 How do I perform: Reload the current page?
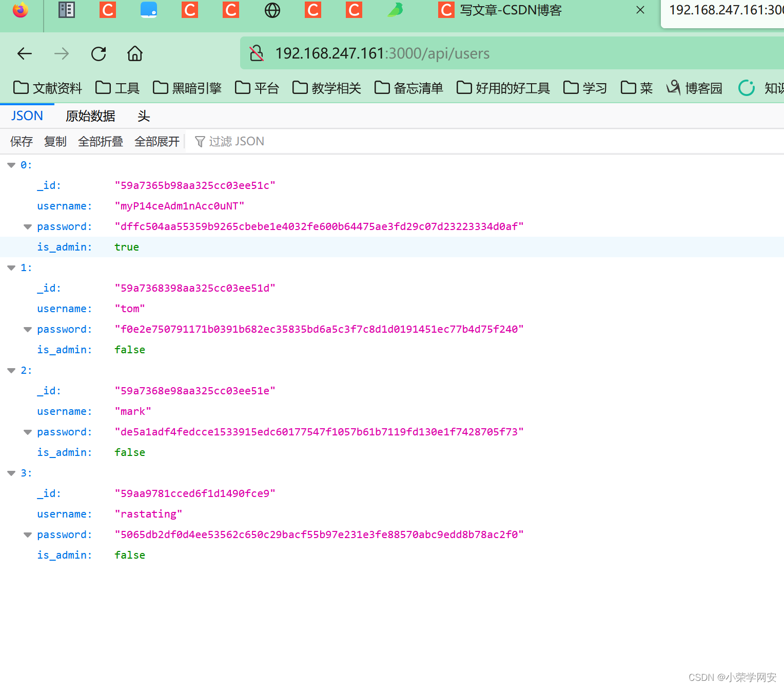pos(99,53)
